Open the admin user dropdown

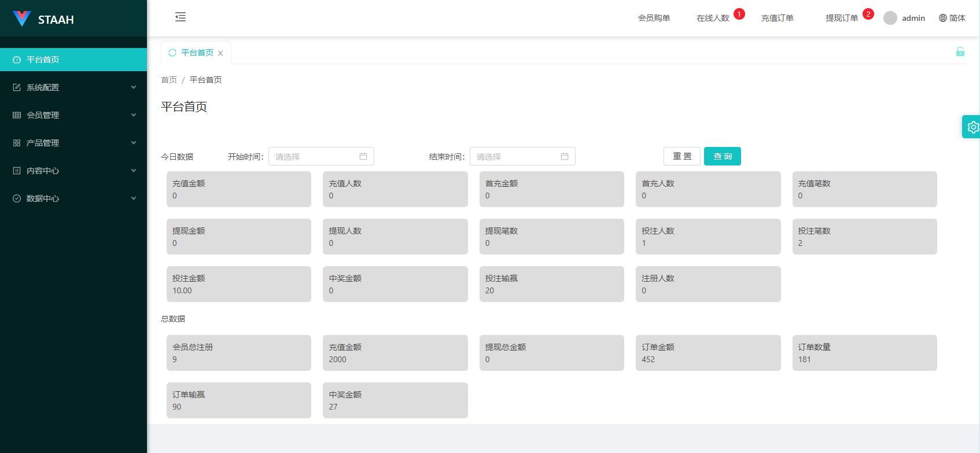pyautogui.click(x=904, y=18)
